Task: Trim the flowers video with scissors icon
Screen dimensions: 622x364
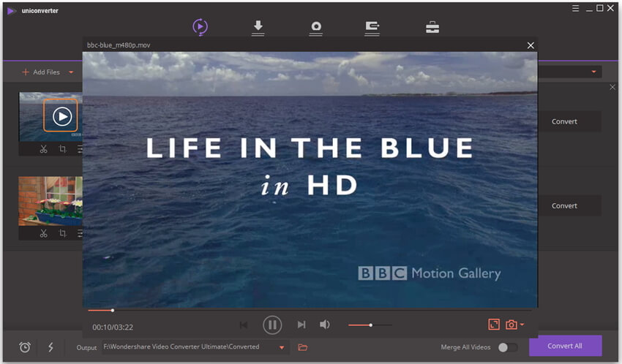Action: coord(44,233)
